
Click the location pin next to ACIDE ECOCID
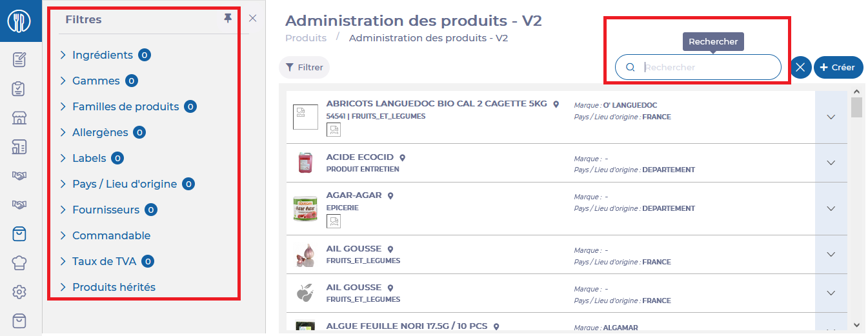pyautogui.click(x=403, y=157)
